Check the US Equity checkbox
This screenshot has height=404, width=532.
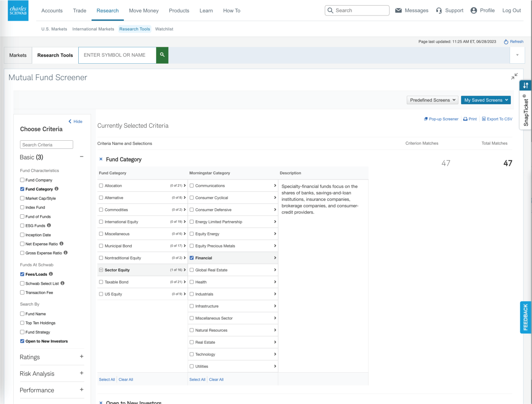click(x=101, y=294)
